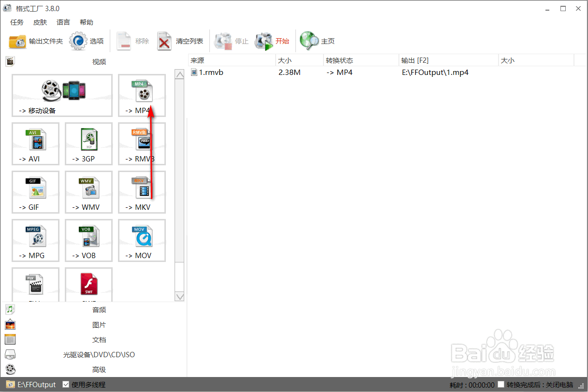
Task: Click the 大小 header next to 来源
Action: click(299, 60)
